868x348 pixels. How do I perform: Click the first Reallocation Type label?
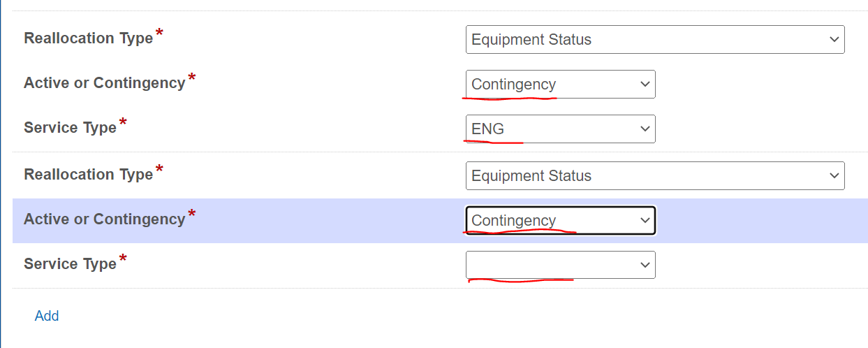pyautogui.click(x=88, y=38)
